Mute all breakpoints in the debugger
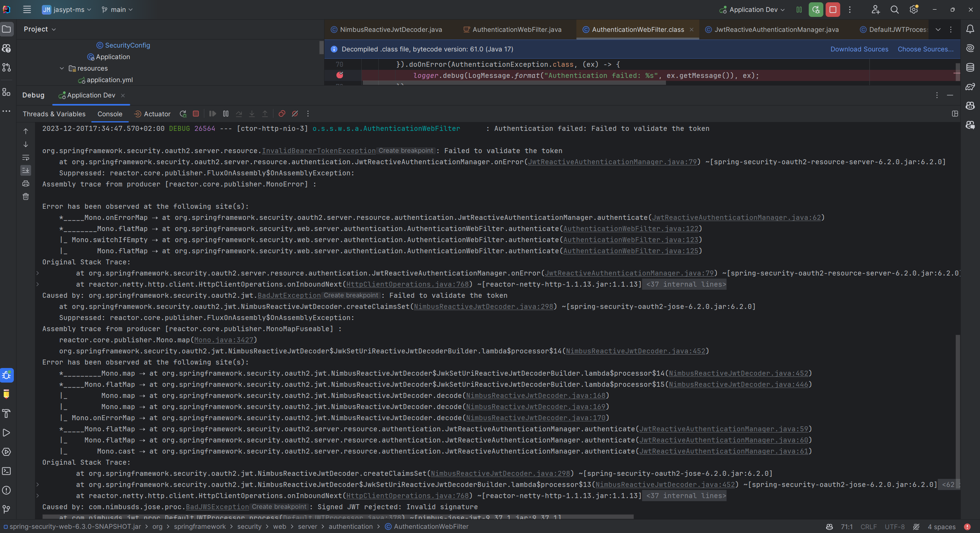The image size is (980, 533). 295,114
